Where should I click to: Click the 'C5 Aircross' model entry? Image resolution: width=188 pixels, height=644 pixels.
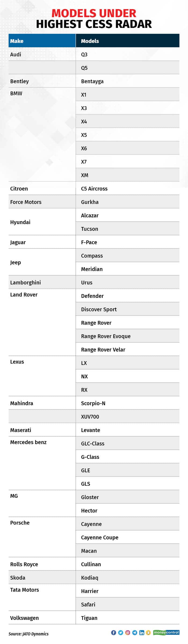pos(94,189)
